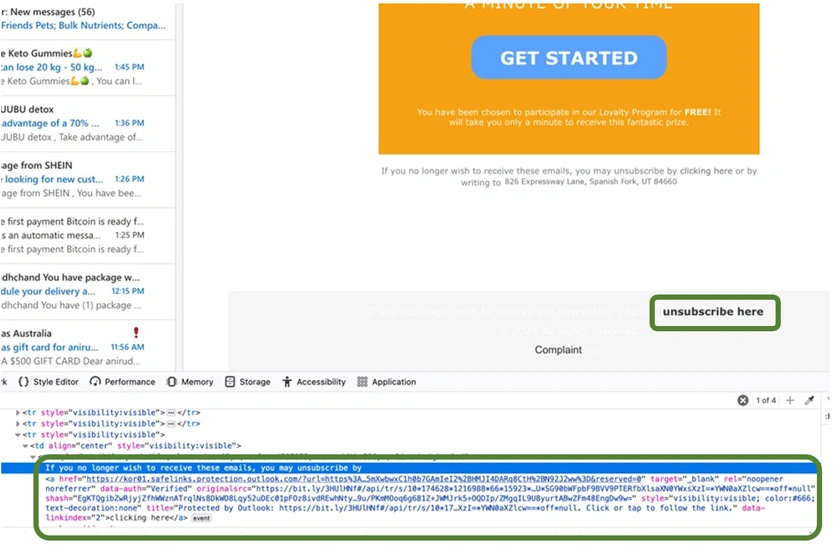The height and width of the screenshot is (547, 836).
Task: Click the plus icon to add node
Action: tap(790, 400)
